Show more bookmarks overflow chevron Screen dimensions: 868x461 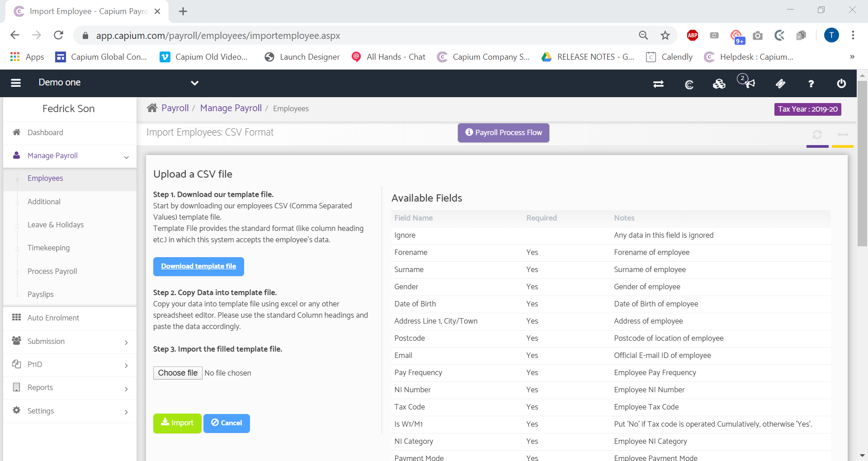pos(852,57)
